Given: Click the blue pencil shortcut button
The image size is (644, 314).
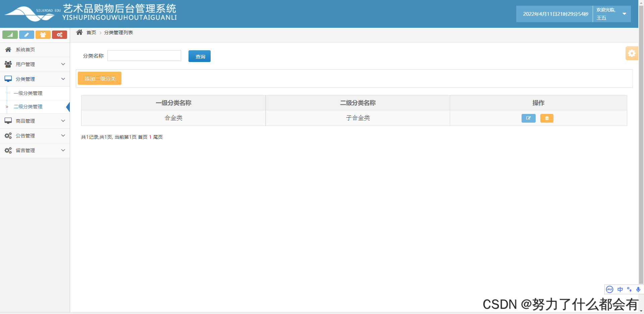Looking at the screenshot, I should [x=26, y=35].
